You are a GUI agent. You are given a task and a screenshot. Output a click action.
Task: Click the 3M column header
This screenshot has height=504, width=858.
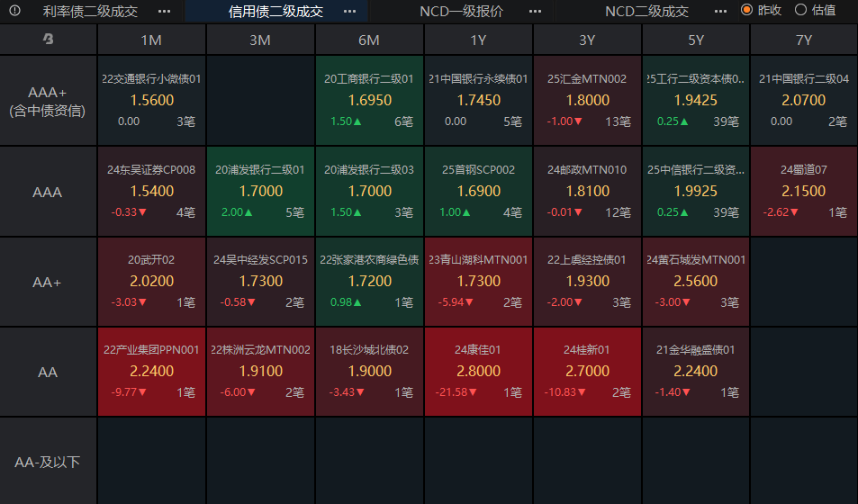(260, 40)
